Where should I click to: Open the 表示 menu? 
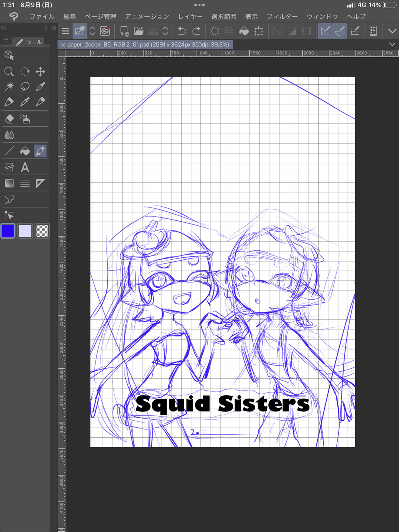point(251,16)
